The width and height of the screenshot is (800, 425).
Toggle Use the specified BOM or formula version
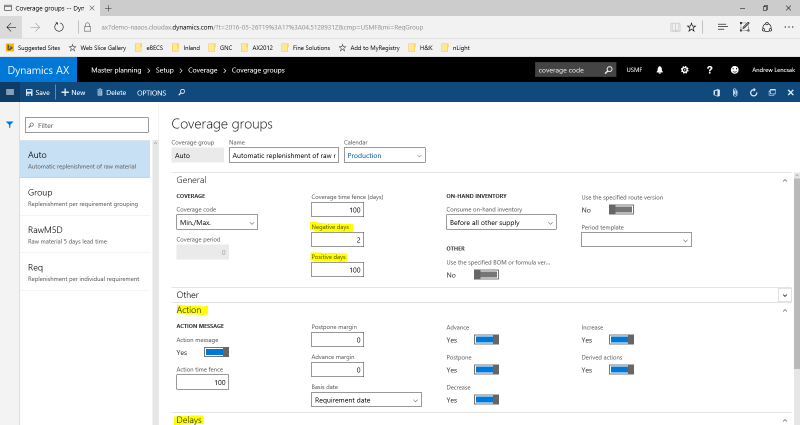point(486,275)
